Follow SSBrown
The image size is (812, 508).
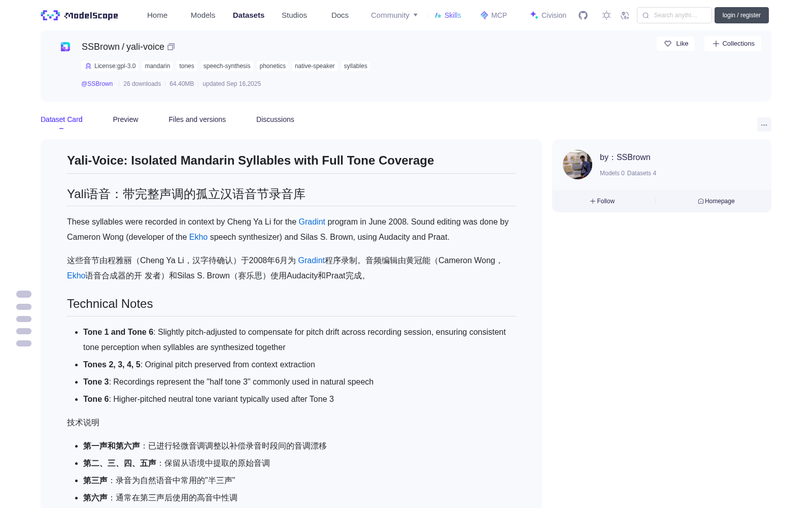602,201
